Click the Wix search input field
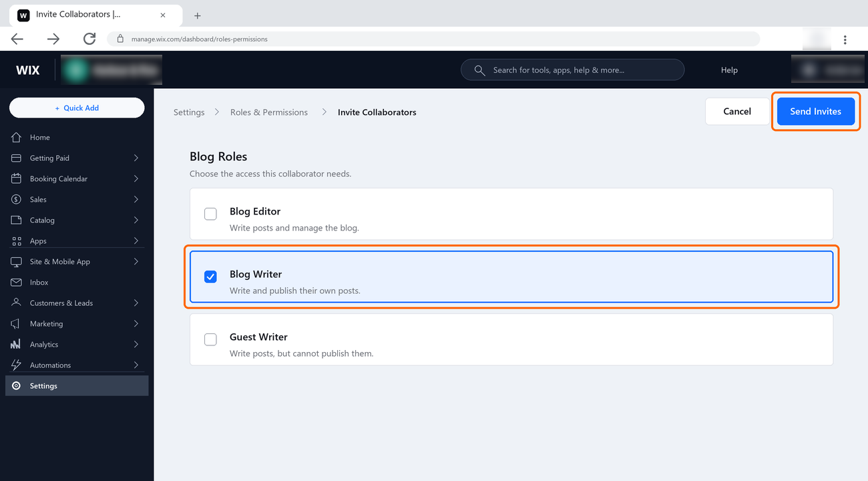Screen dimensions: 868x481 (573, 70)
